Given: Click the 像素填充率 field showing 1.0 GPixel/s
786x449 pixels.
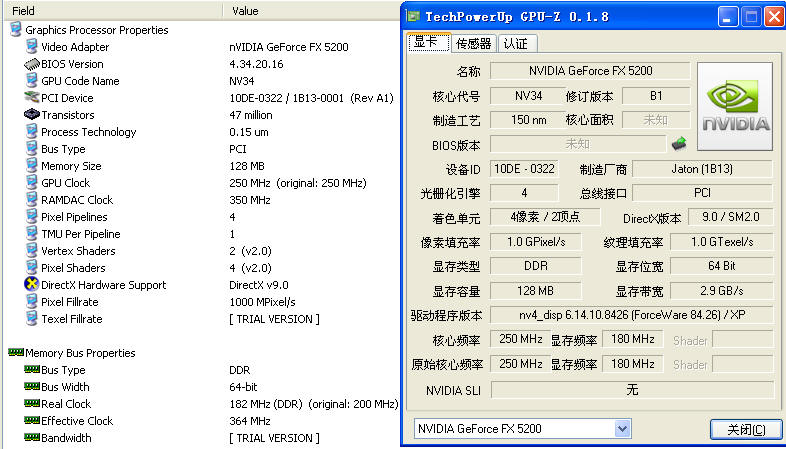Looking at the screenshot, I should click(x=536, y=242).
